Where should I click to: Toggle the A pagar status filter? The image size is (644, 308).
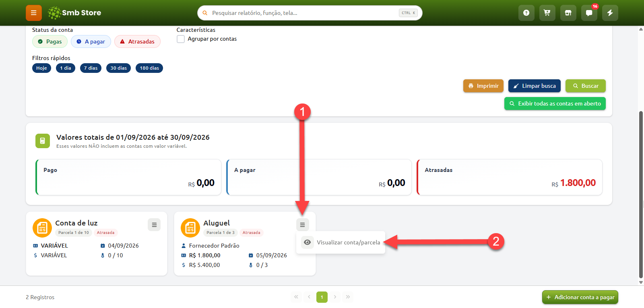tap(91, 41)
